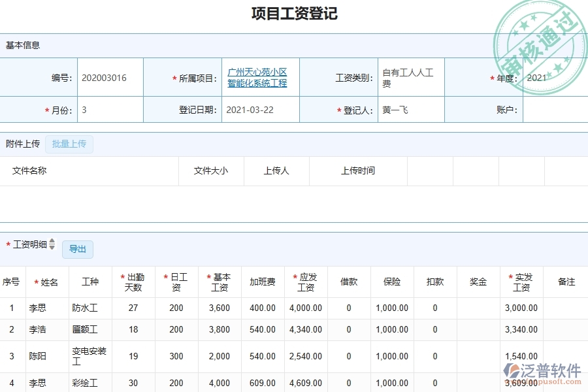Click the 月份 field showing 3
This screenshot has width=588, height=392.
click(x=111, y=109)
